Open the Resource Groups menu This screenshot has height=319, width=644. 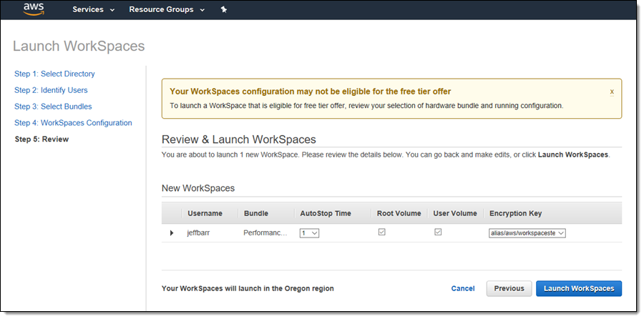pyautogui.click(x=167, y=10)
